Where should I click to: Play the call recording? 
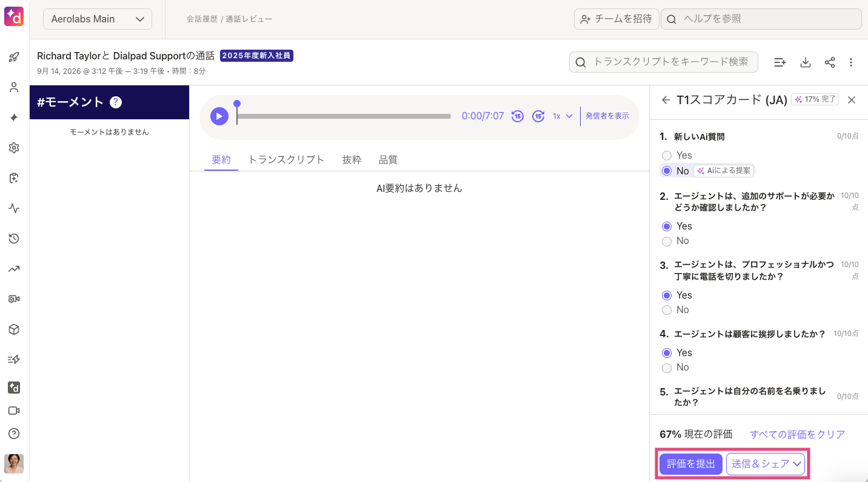click(219, 116)
